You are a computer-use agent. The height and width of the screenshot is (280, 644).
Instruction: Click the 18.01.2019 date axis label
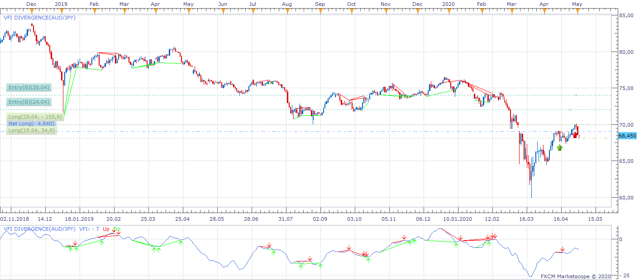(79, 219)
